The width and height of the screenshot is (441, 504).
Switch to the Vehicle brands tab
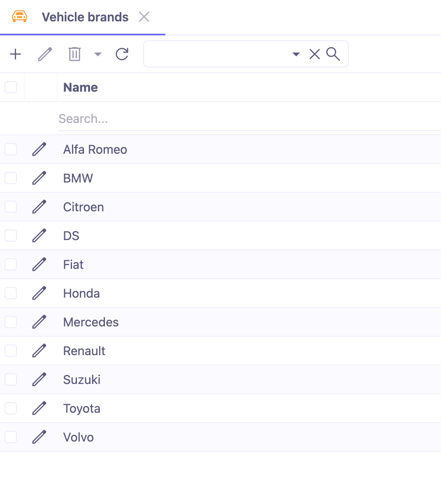click(85, 17)
